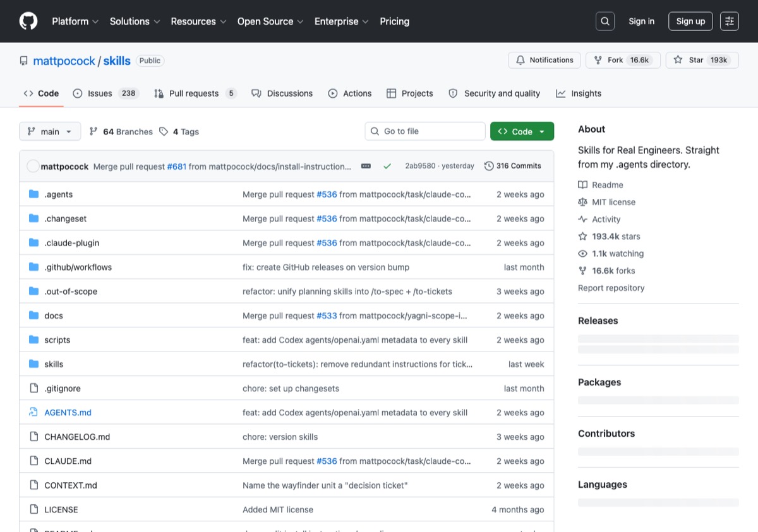The image size is (758, 532).
Task: Switch to the Issues tab
Action: tap(105, 93)
